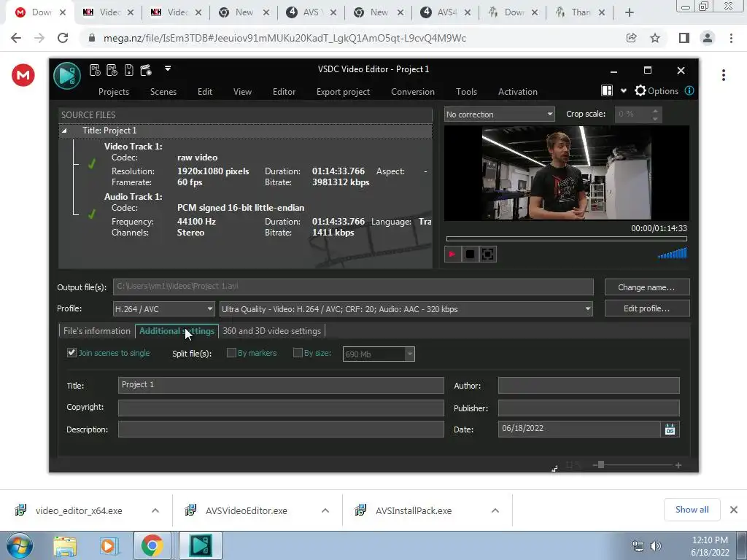Viewport: 747px width, 560px height.
Task: Open Options gear settings
Action: click(657, 91)
